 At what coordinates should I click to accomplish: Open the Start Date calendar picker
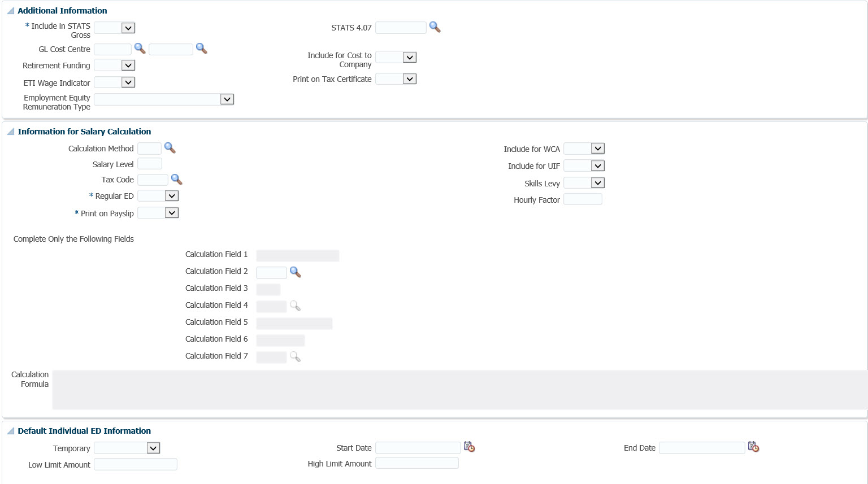(469, 447)
